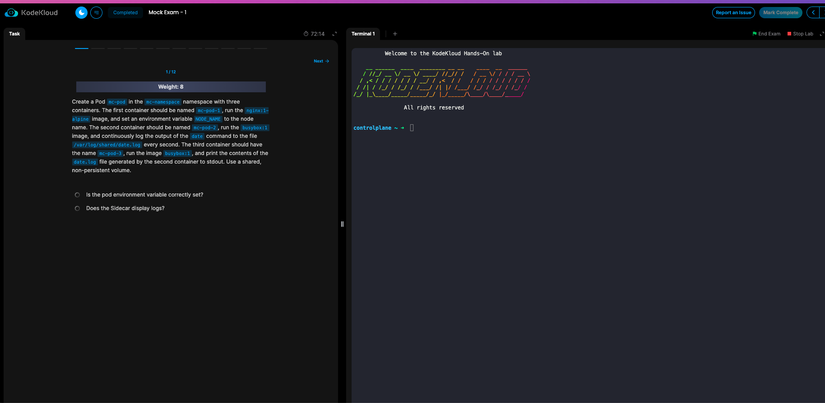Click the End Exam flag button
825x403 pixels.
(x=766, y=34)
